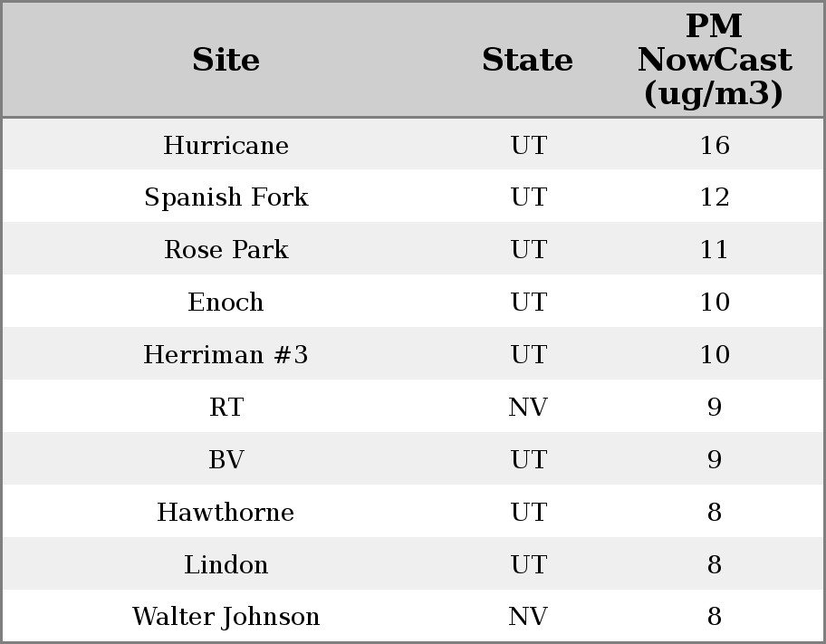Click the NV state cell for RT
This screenshot has height=644, width=826.
528,408
